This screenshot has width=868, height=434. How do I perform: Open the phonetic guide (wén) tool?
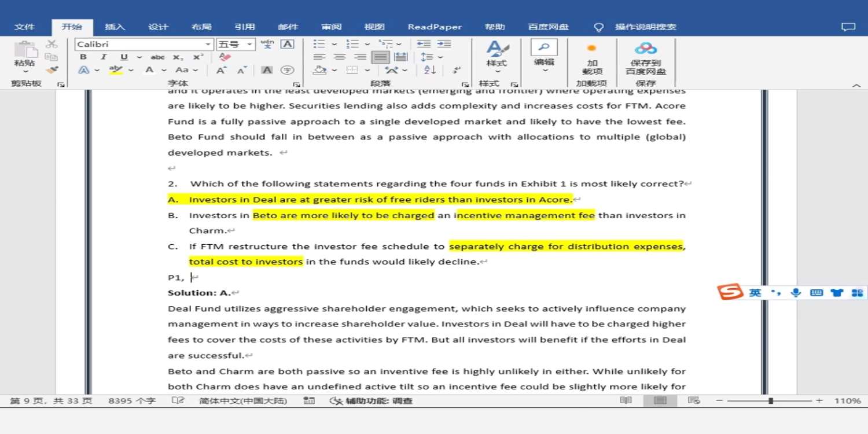point(267,44)
